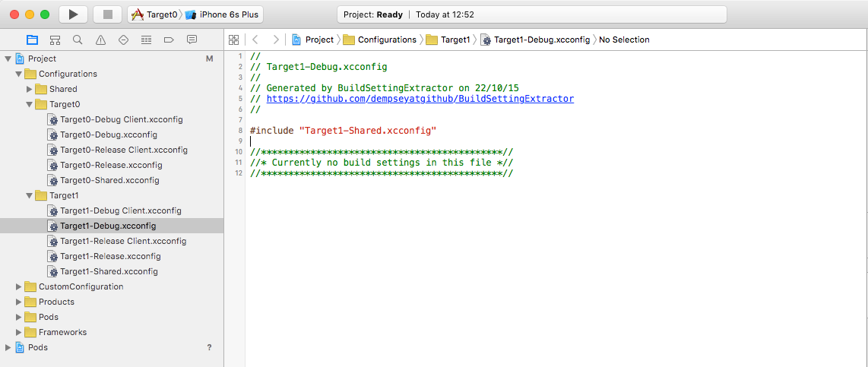Show the Symbol navigator

55,40
